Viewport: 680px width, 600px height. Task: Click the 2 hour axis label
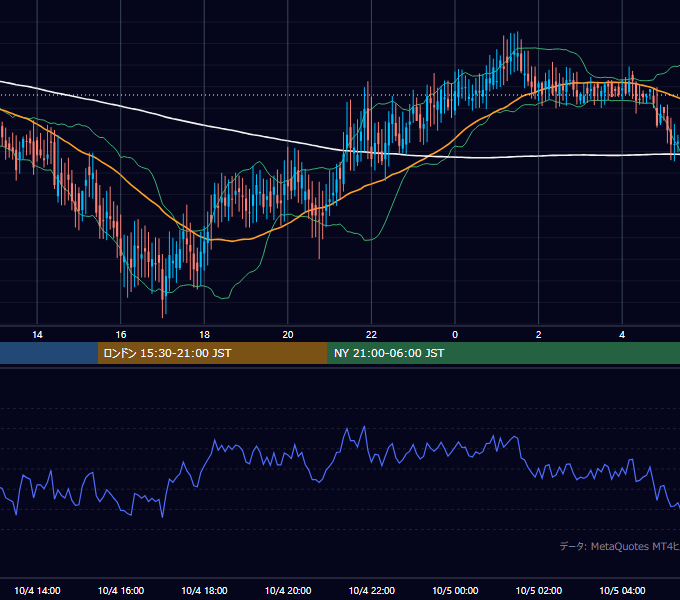point(539,335)
